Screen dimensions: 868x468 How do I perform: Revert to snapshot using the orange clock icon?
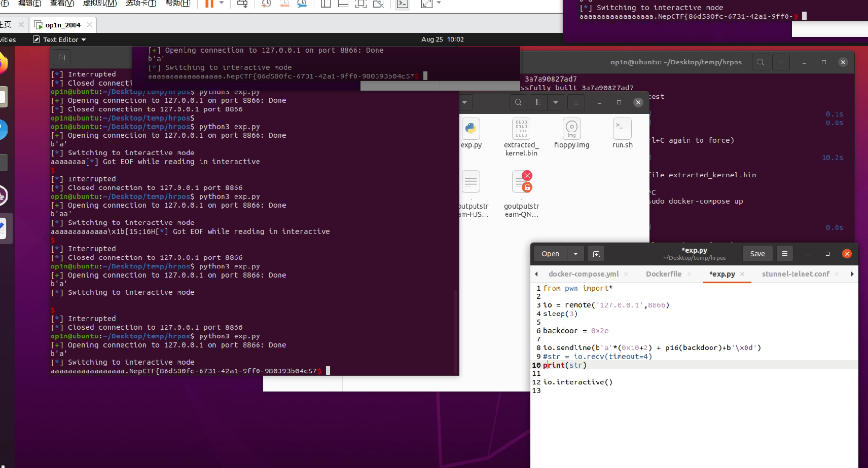click(x=284, y=4)
